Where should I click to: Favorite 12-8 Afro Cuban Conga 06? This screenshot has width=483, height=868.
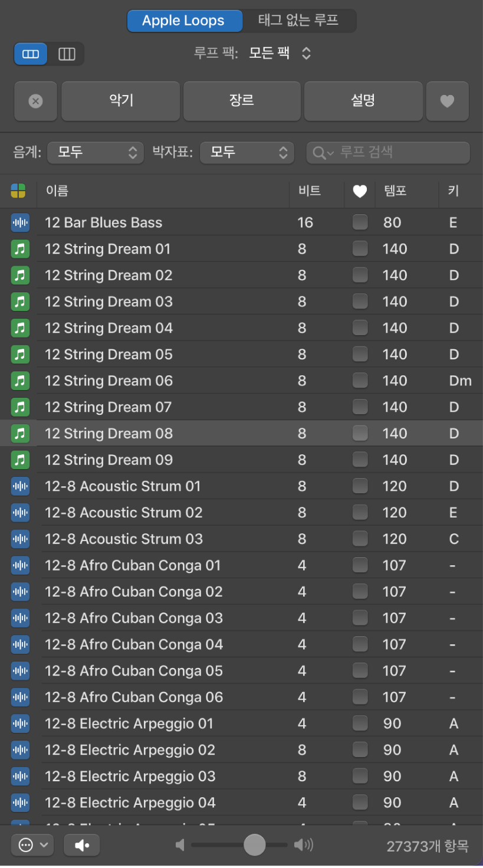(x=360, y=697)
